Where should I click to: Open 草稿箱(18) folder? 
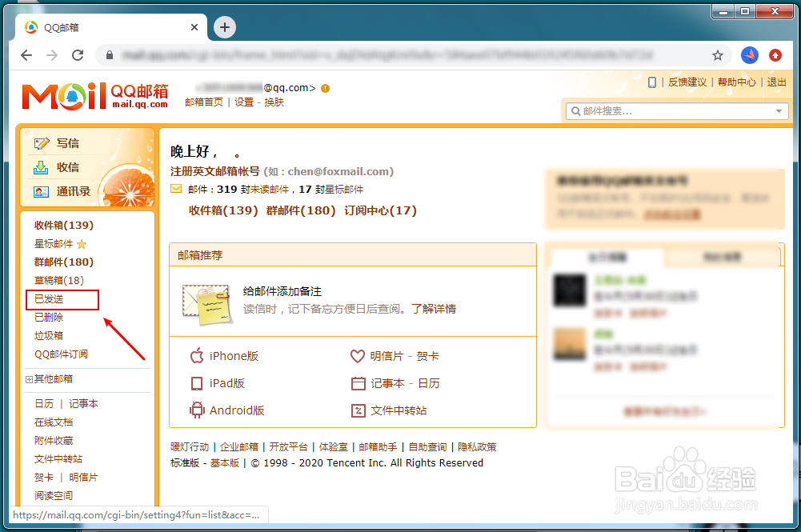58,280
